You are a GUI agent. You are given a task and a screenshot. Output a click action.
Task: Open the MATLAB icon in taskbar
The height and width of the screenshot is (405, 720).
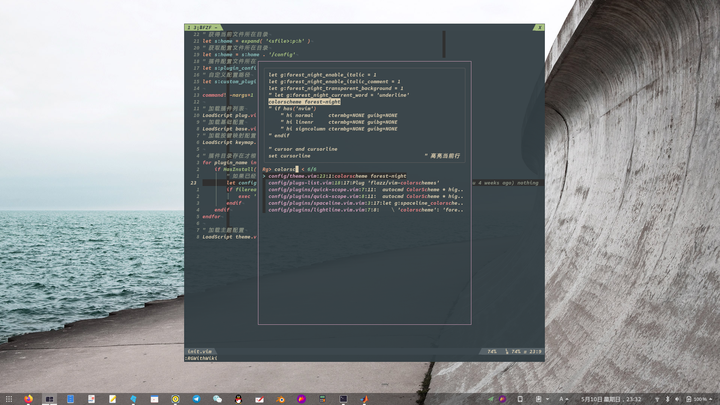coord(364,399)
